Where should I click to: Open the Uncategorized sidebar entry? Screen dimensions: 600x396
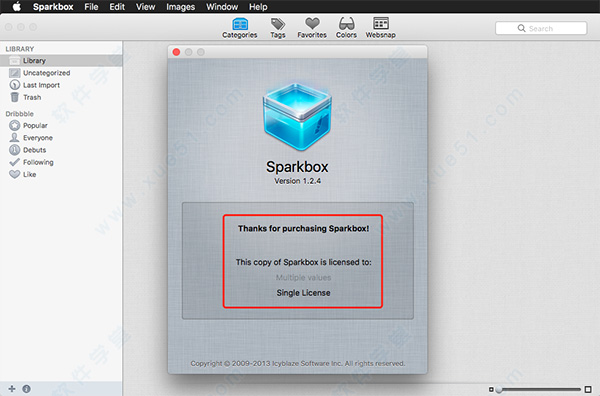[61, 73]
